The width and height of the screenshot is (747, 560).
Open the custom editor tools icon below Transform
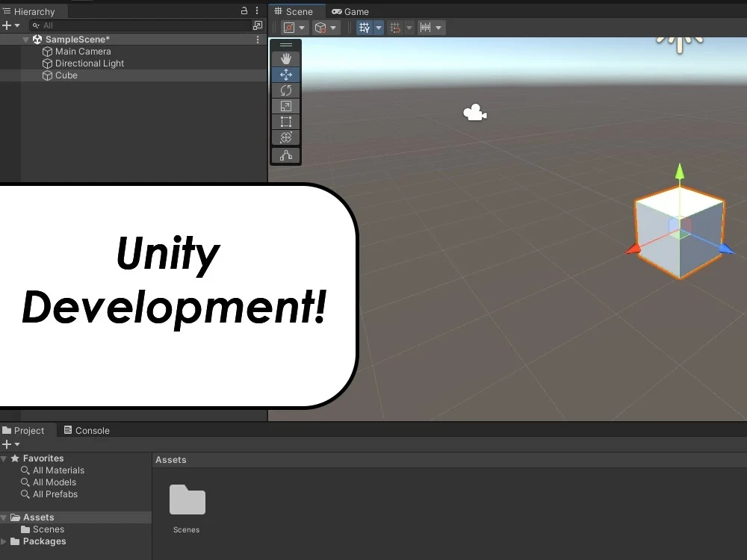(286, 155)
